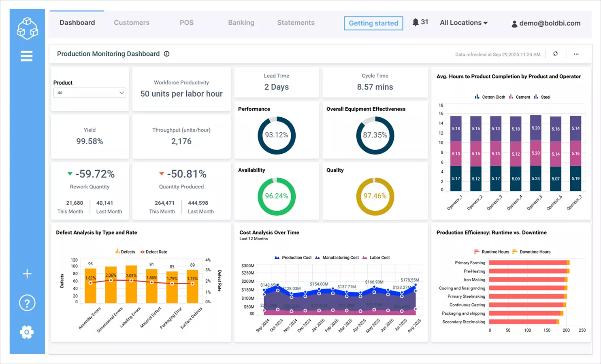Open the Statements tab
The width and height of the screenshot is (601, 364).
pyautogui.click(x=296, y=23)
